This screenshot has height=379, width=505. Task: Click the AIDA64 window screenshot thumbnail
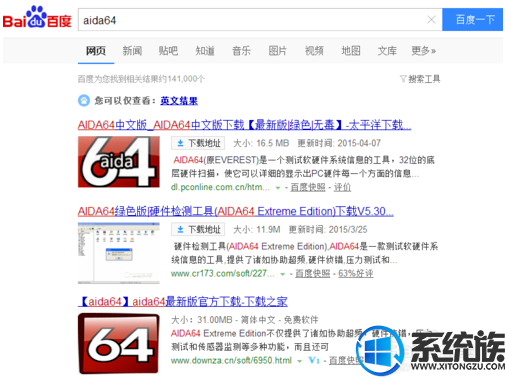[119, 253]
